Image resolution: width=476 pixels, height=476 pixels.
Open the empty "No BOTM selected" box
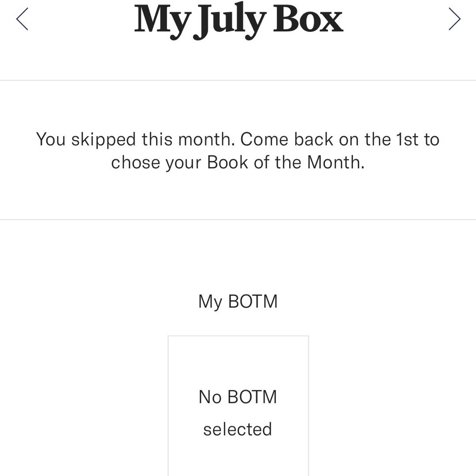click(x=238, y=410)
